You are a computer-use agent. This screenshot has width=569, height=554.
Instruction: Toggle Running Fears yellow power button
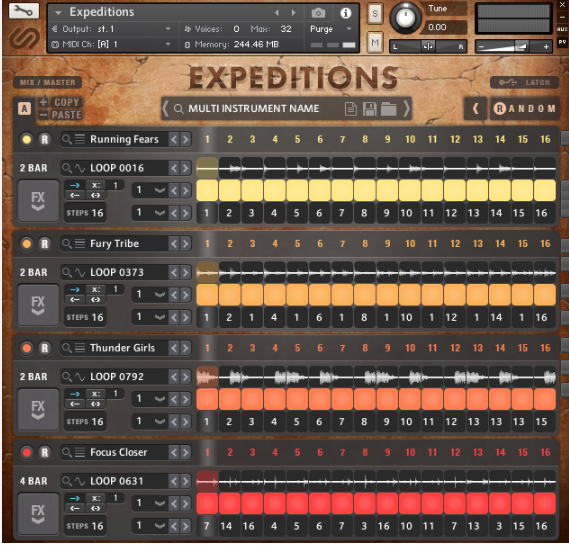click(x=26, y=139)
